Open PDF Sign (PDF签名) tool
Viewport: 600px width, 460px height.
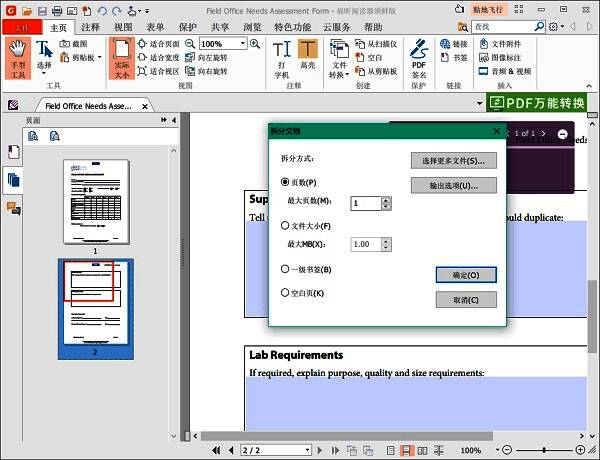tap(419, 58)
